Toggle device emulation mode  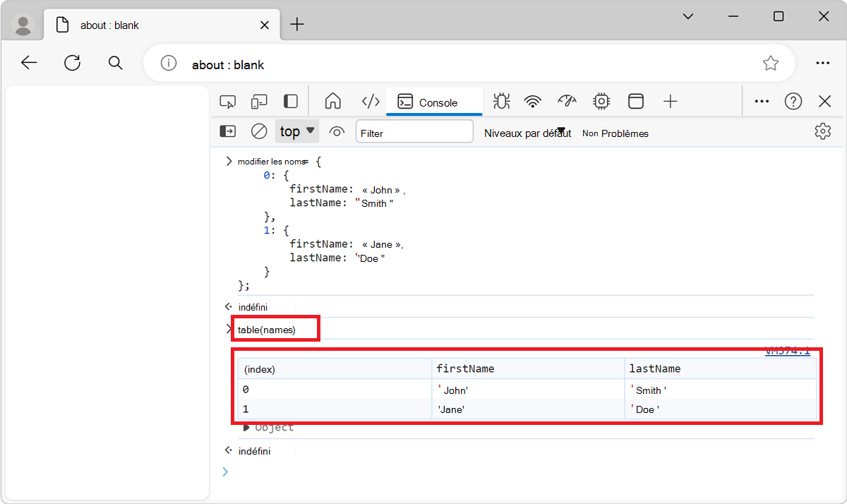(x=259, y=102)
